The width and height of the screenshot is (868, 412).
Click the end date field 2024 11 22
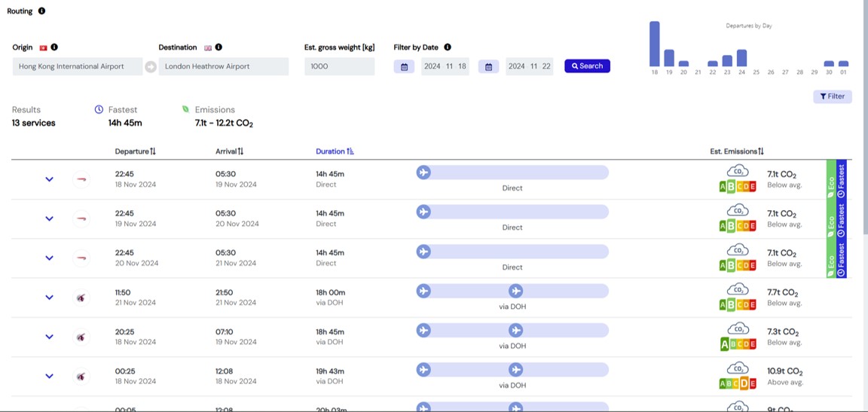[x=529, y=66]
